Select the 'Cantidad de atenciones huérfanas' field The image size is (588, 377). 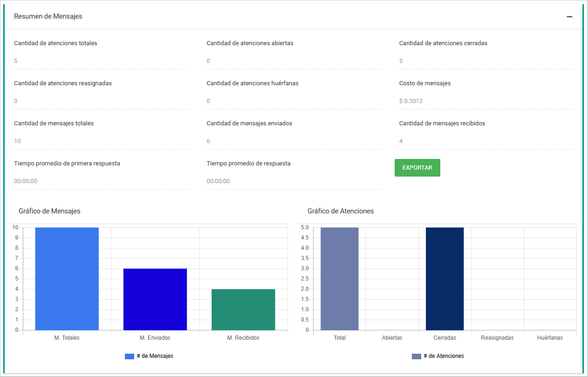(293, 101)
